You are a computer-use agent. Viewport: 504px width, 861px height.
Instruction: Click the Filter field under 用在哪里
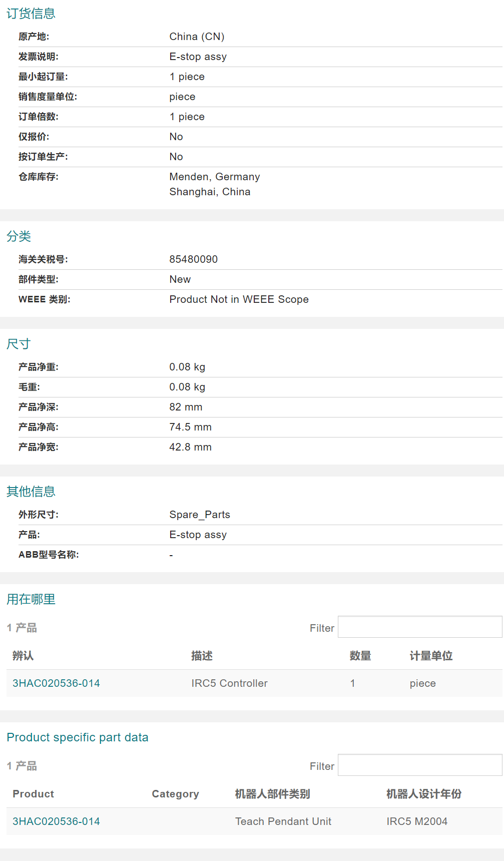419,627
